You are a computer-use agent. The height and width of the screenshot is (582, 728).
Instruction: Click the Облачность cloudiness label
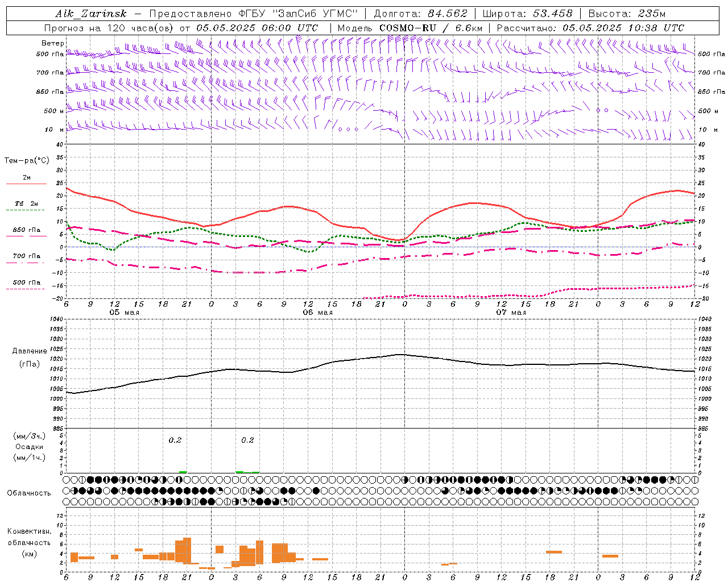point(29,493)
